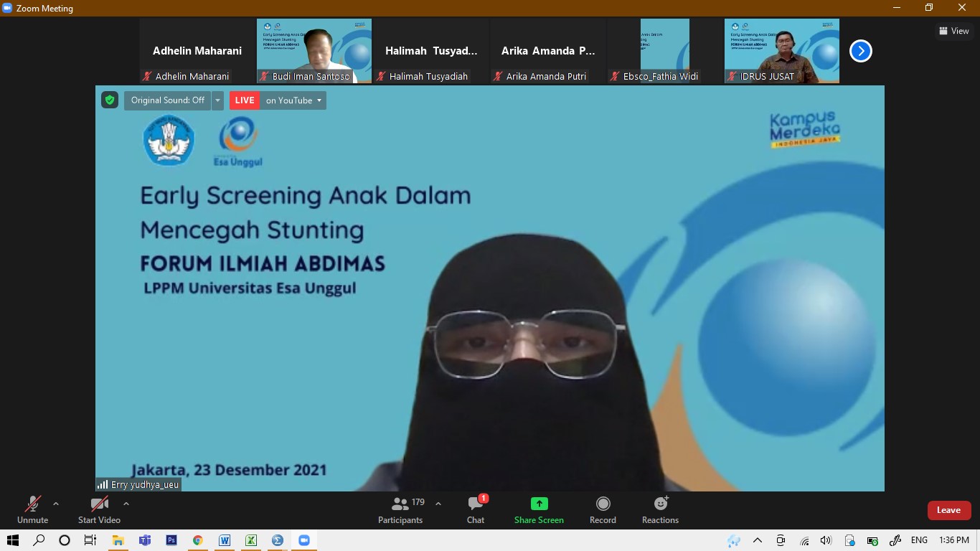Open the volume control in tray
Screen dimensions: 980x551
[826, 540]
